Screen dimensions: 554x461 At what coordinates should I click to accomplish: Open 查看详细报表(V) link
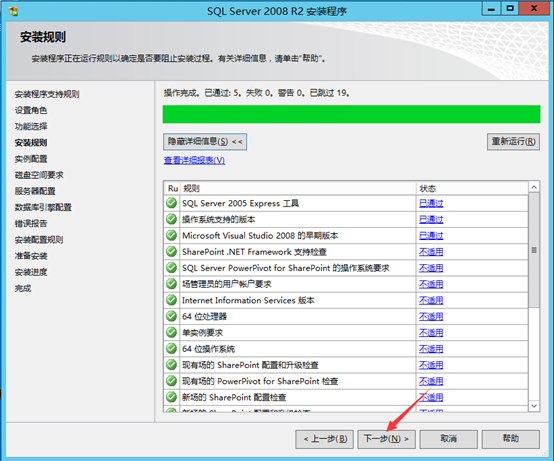(194, 160)
